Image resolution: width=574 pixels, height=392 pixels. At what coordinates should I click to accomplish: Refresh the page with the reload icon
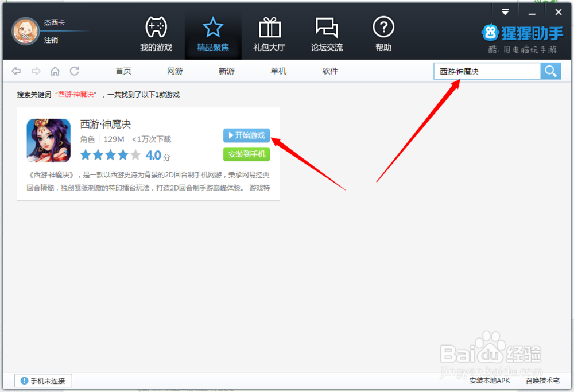[75, 71]
